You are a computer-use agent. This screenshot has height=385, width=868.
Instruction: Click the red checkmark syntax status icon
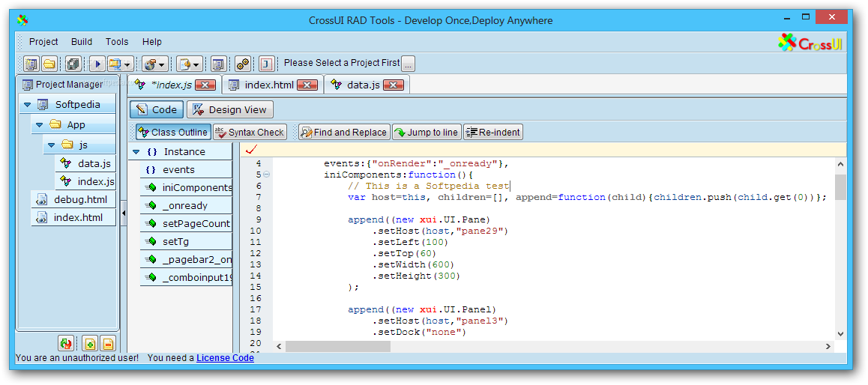253,149
